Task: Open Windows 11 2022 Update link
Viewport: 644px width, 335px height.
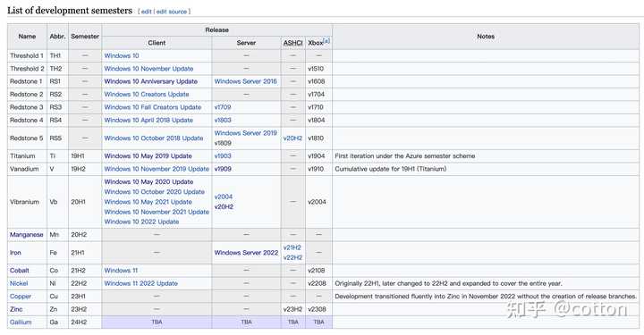Action: click(x=141, y=283)
